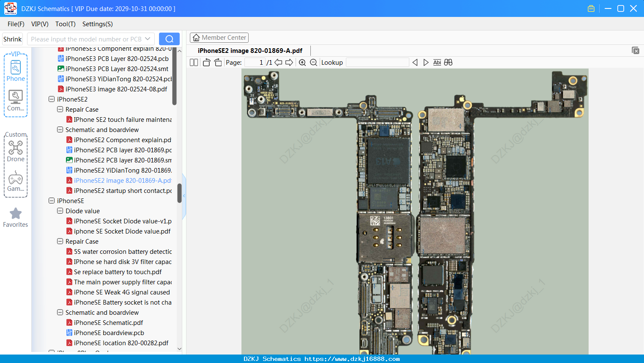
Task: Click the blue search magnifier button
Action: pyautogui.click(x=169, y=39)
